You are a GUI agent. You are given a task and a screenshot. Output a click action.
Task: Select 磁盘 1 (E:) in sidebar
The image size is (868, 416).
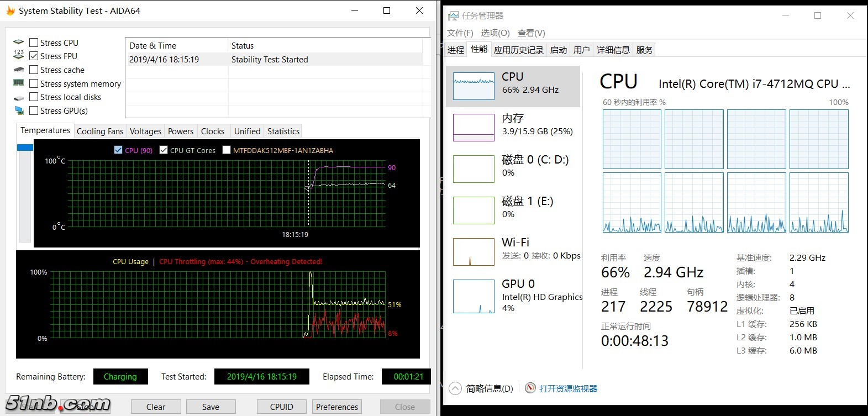513,210
